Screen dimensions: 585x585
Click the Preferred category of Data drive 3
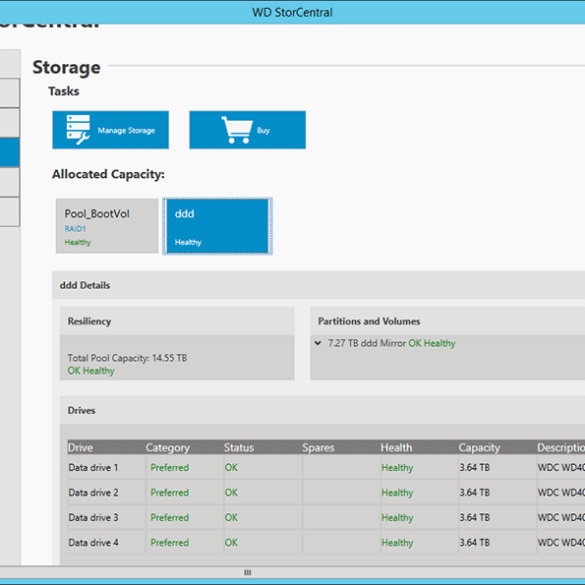click(169, 517)
